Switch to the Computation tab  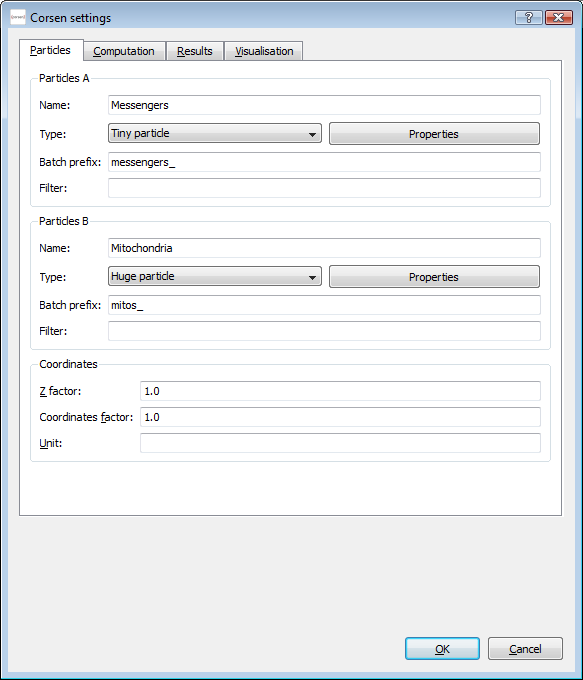point(124,51)
